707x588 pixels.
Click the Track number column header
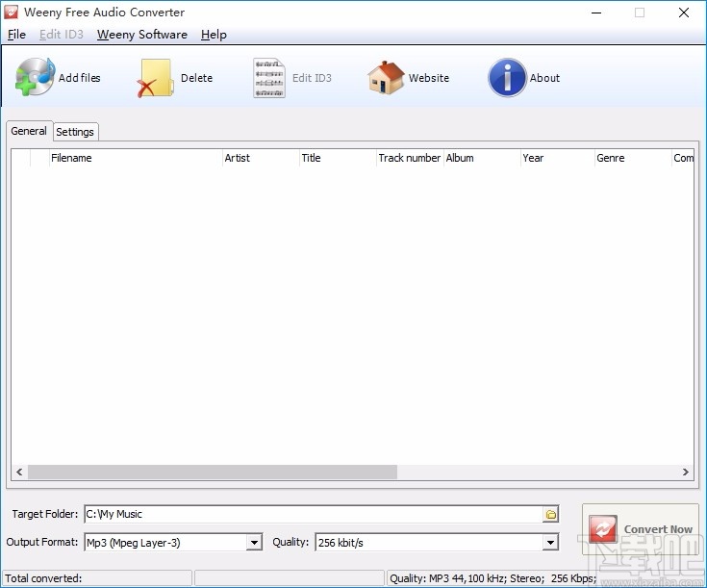(x=410, y=158)
